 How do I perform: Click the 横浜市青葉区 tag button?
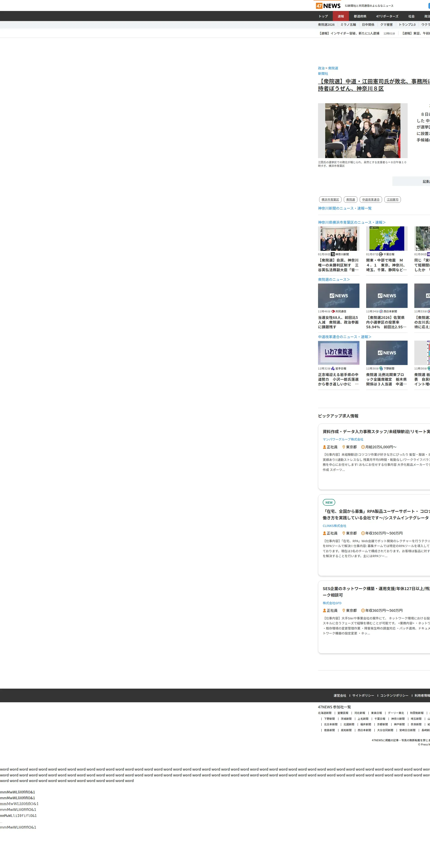(x=330, y=200)
